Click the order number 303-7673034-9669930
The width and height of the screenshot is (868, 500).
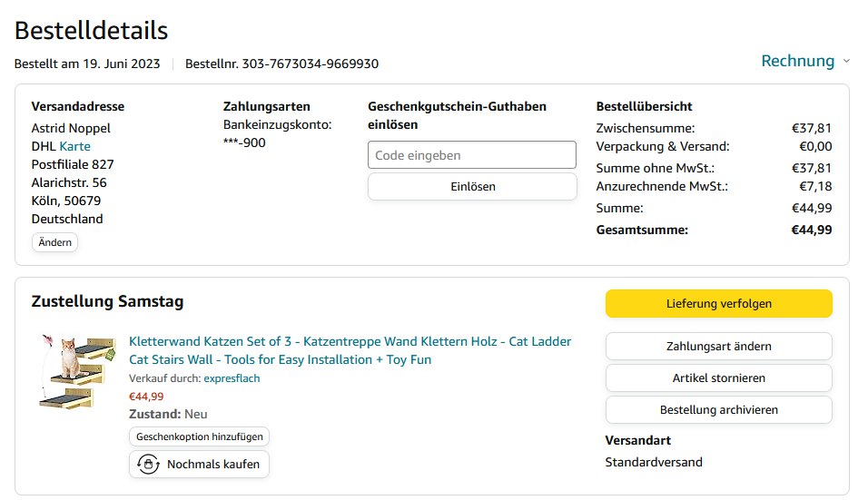[310, 64]
